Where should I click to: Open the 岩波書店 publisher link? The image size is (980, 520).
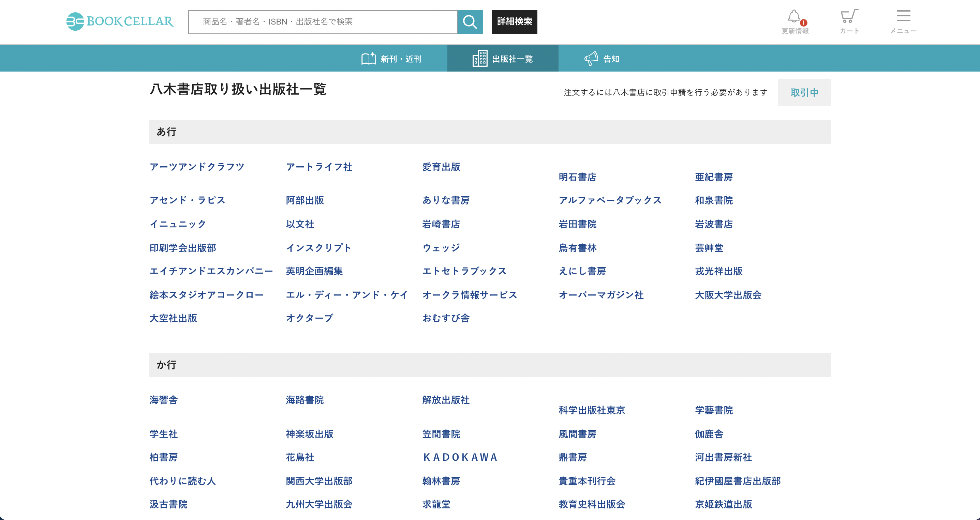(x=713, y=224)
